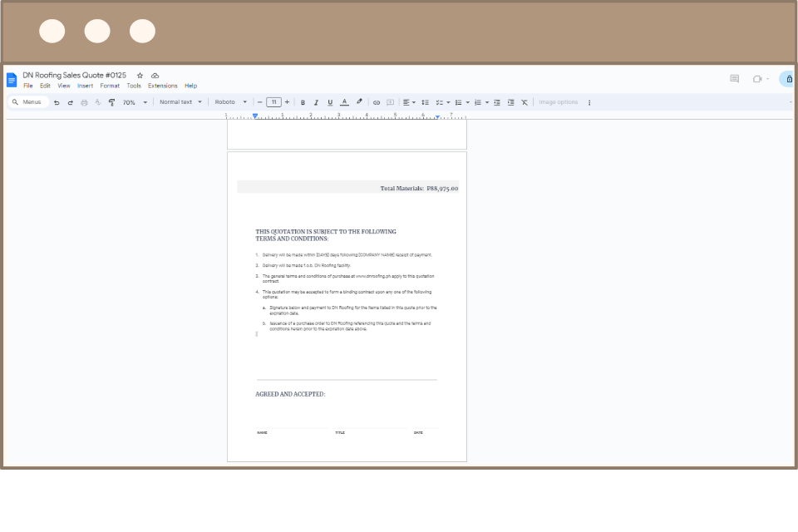Expand the bulleted list options arrow
The image size is (798, 532).
(468, 102)
